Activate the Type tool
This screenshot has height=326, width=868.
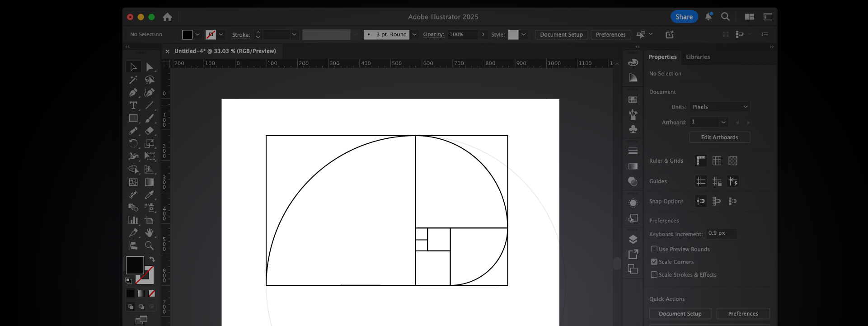[x=133, y=105]
